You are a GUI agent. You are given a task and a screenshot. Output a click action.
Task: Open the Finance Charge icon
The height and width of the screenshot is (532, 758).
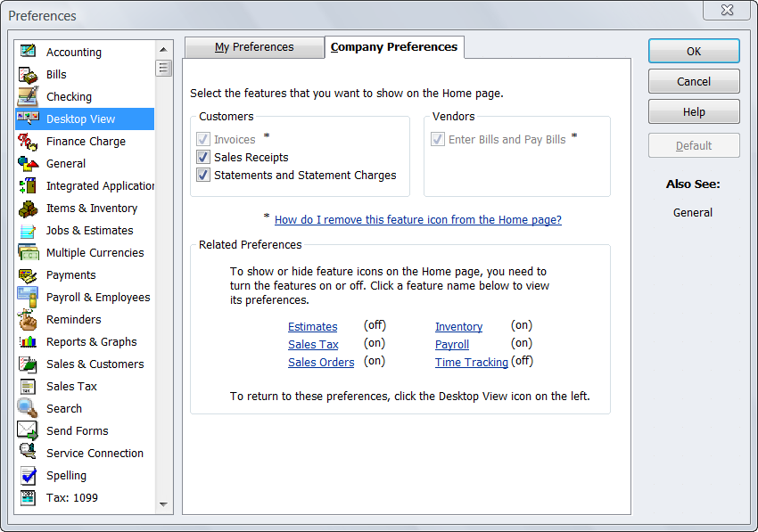28,141
